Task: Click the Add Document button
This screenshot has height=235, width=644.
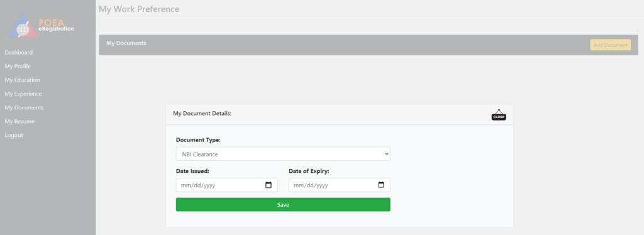Action: [610, 45]
